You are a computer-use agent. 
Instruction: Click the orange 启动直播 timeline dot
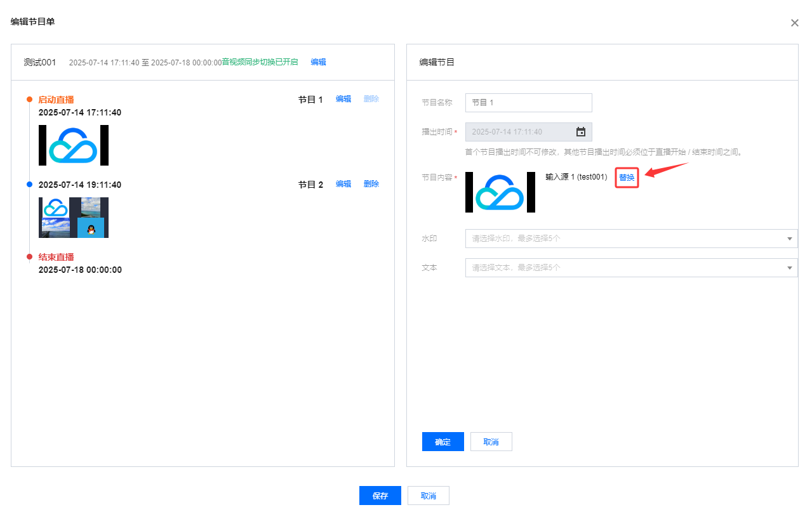coord(29,99)
